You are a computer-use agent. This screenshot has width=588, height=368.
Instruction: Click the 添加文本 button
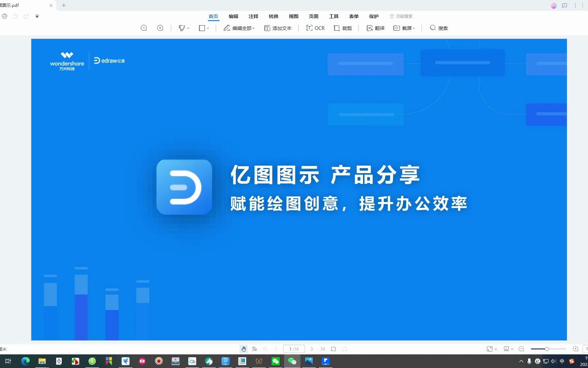point(278,28)
